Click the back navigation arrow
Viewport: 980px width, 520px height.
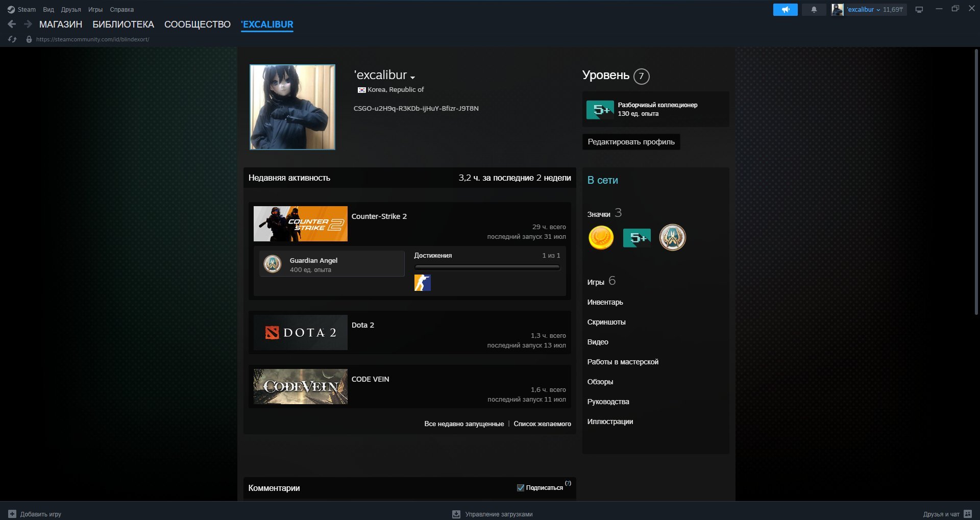click(x=12, y=24)
